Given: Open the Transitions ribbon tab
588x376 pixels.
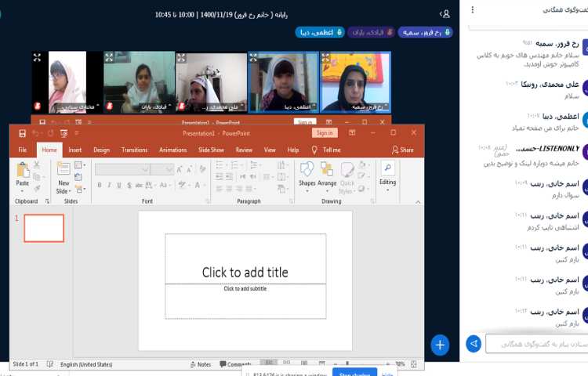Looking at the screenshot, I should coord(134,150).
